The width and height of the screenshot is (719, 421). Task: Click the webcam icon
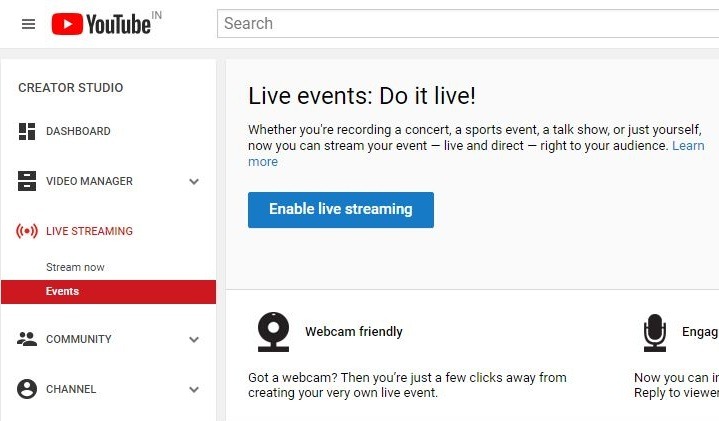[273, 332]
